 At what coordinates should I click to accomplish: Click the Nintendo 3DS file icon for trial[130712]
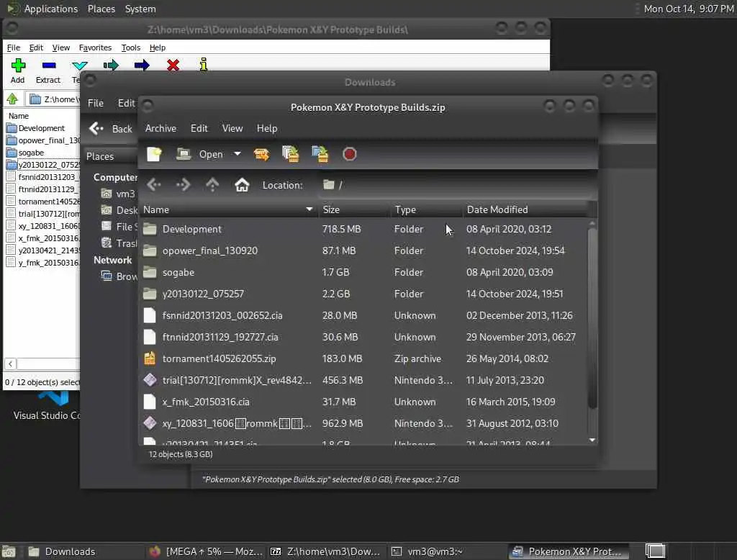click(150, 380)
